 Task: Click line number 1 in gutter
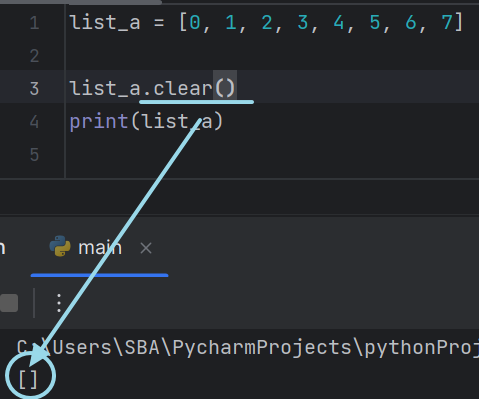coord(34,23)
